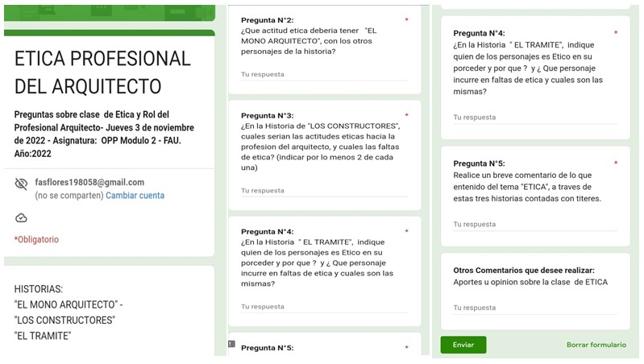This screenshot has width=644, height=364.
Task: Select the Pregunta N°3 Tu respuesta field
Action: 322,192
